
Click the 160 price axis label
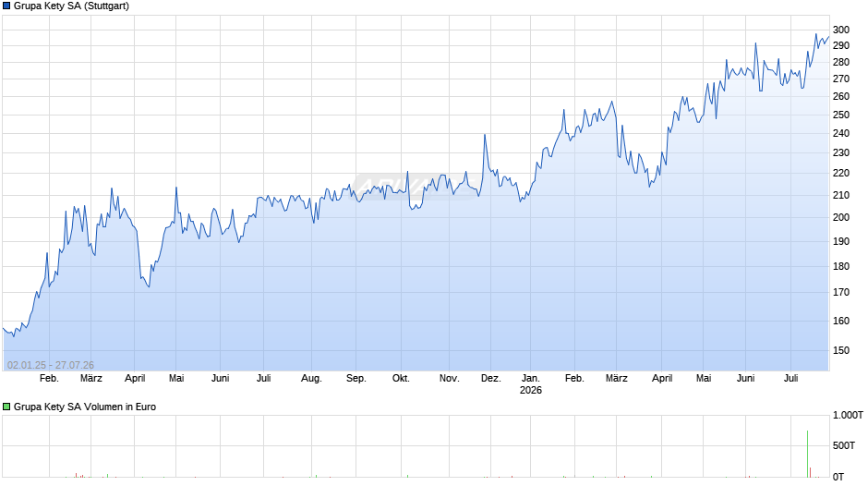point(841,321)
